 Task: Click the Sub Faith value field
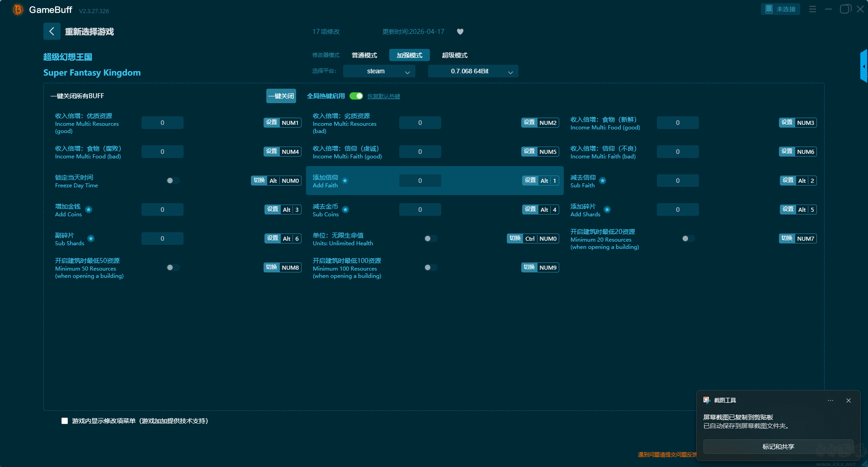click(x=678, y=181)
